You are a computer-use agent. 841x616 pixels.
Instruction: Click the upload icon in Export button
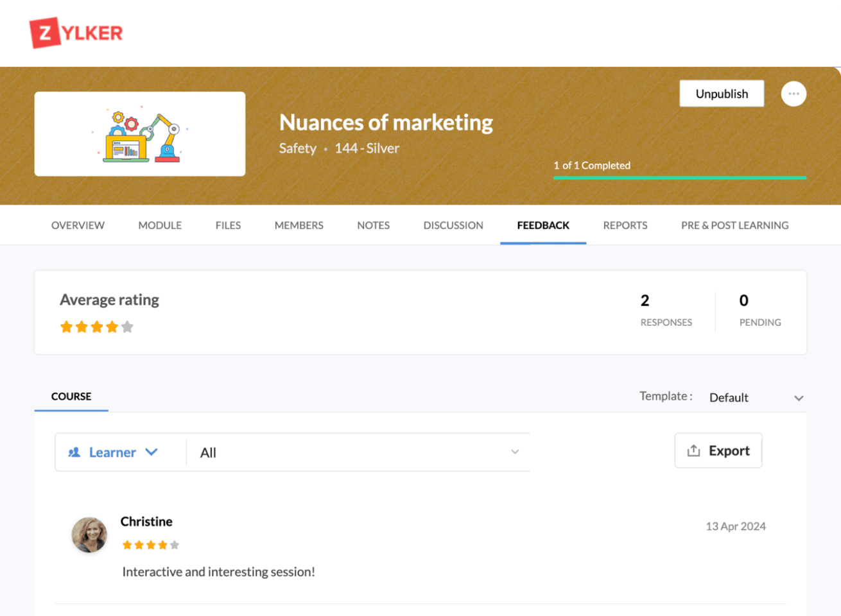click(693, 450)
